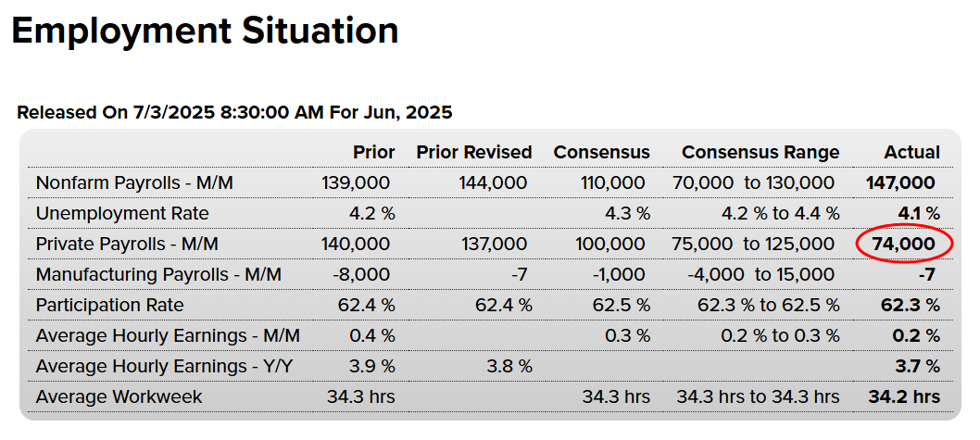Click the 144,000 prior revised payrolls value
The width and height of the screenshot is (980, 440).
click(493, 183)
